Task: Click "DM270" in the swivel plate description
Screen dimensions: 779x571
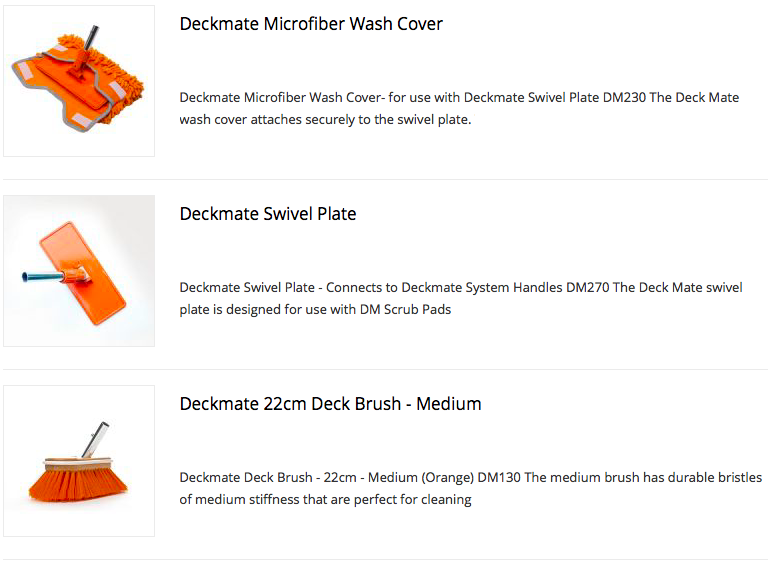Action: pos(587,287)
